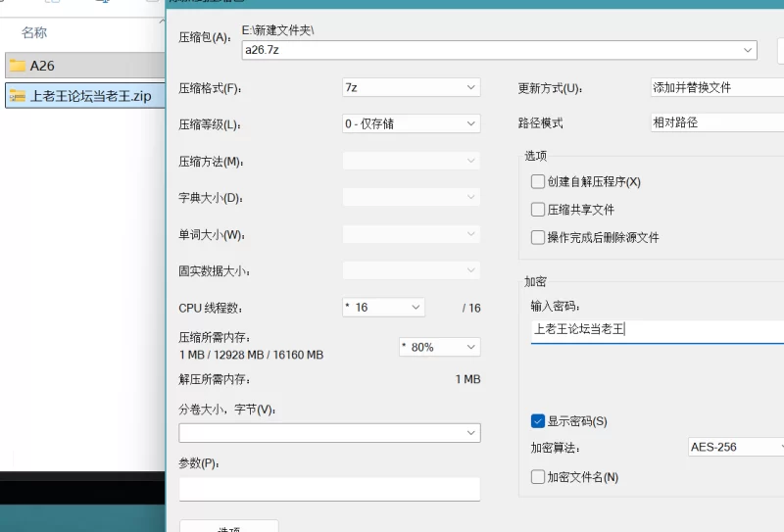Click the 选项 button at the bottom

coord(229,527)
